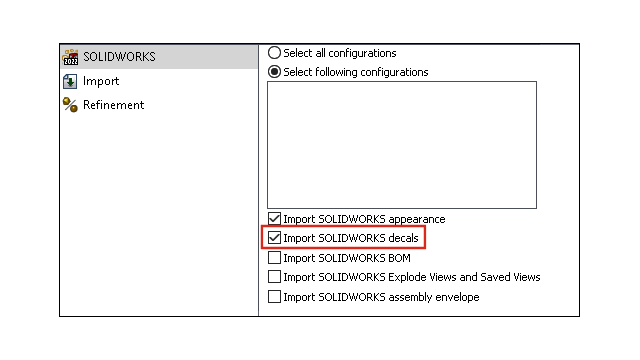
Task: Click the 'Select all configurations' label text
Action: pyautogui.click(x=340, y=53)
